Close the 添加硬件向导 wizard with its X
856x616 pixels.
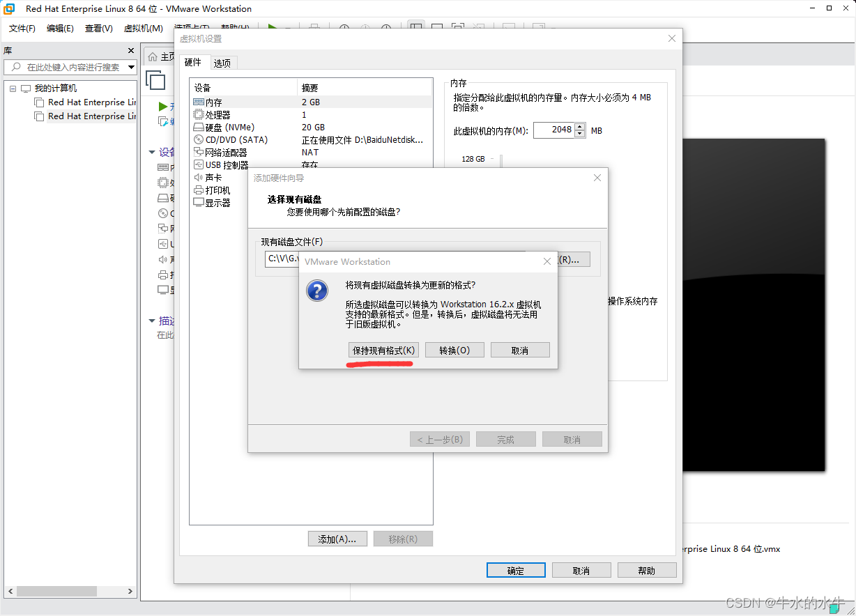[x=597, y=178]
